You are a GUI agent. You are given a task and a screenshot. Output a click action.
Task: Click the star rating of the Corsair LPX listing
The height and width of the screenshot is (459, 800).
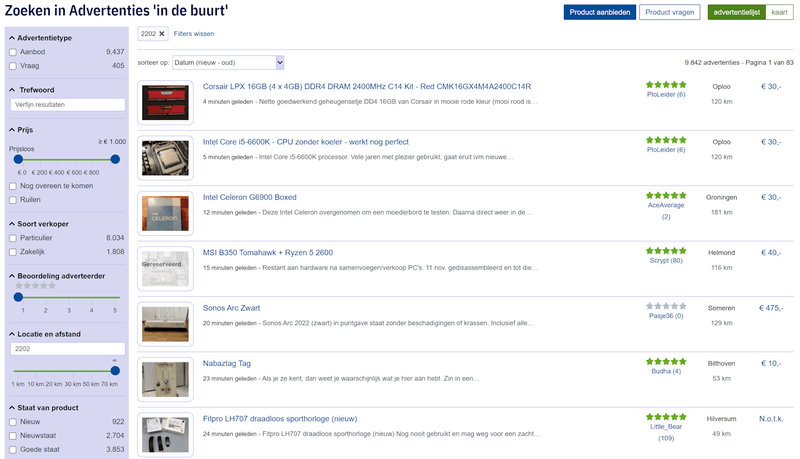(666, 85)
